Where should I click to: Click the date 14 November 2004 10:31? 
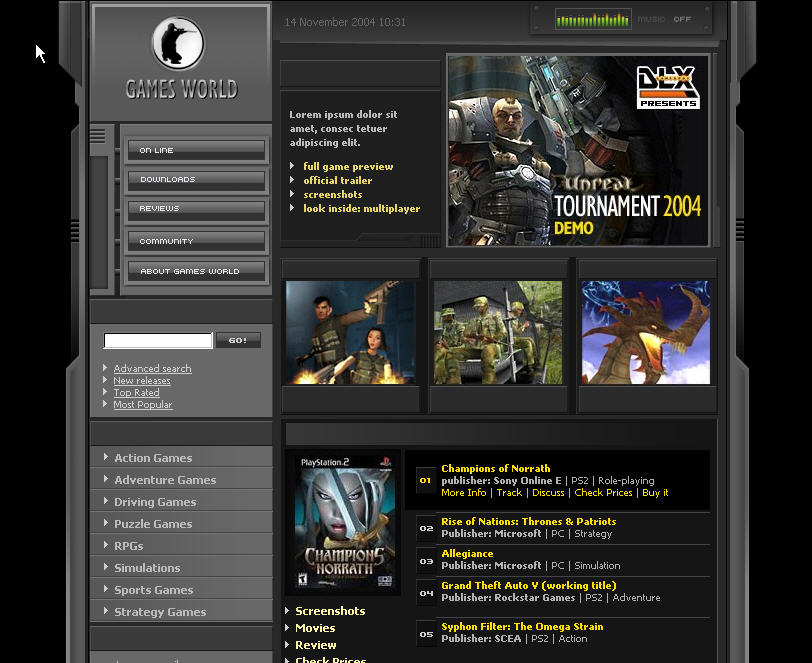[345, 22]
